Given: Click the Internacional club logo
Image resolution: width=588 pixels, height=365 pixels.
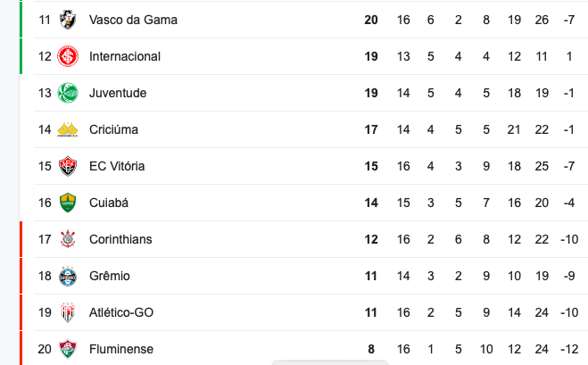Looking at the screenshot, I should point(68,56).
